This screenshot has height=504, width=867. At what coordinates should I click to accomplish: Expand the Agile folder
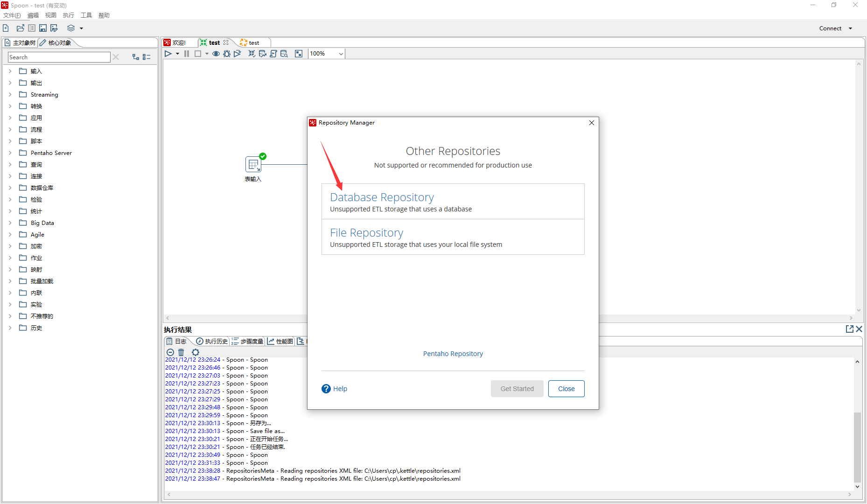click(x=10, y=234)
